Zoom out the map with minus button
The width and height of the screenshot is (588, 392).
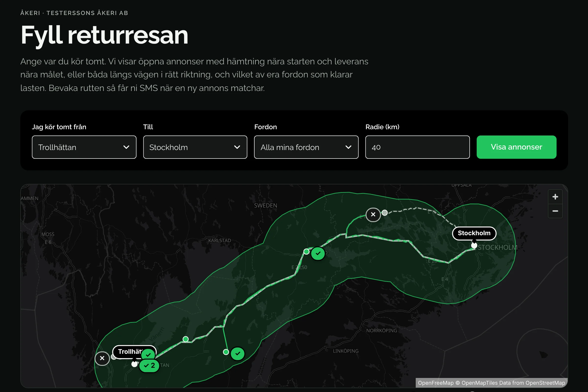click(x=555, y=211)
